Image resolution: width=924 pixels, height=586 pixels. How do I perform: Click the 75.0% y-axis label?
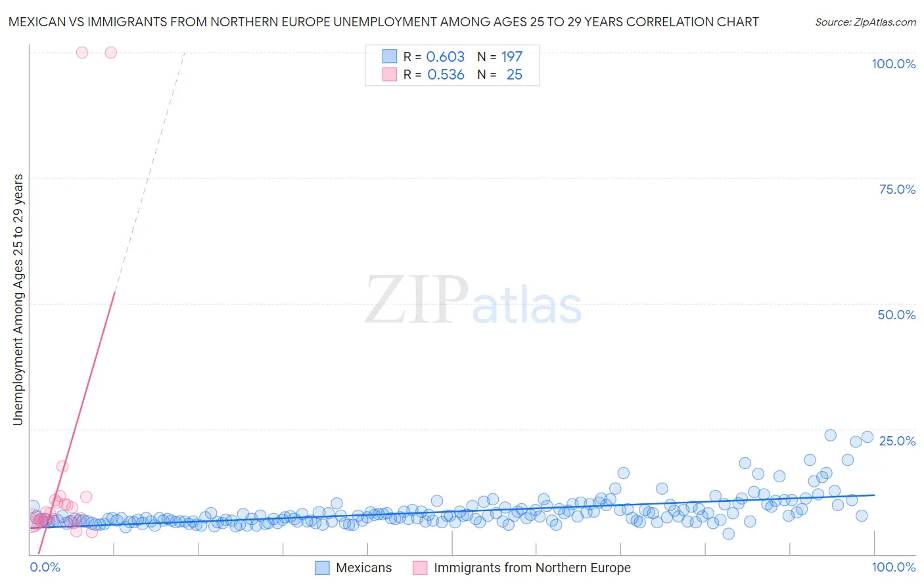[897, 189]
